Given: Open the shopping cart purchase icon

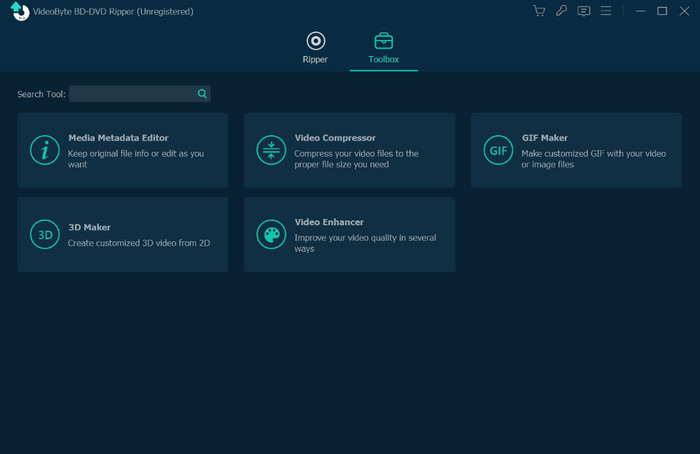Looking at the screenshot, I should tap(539, 11).
